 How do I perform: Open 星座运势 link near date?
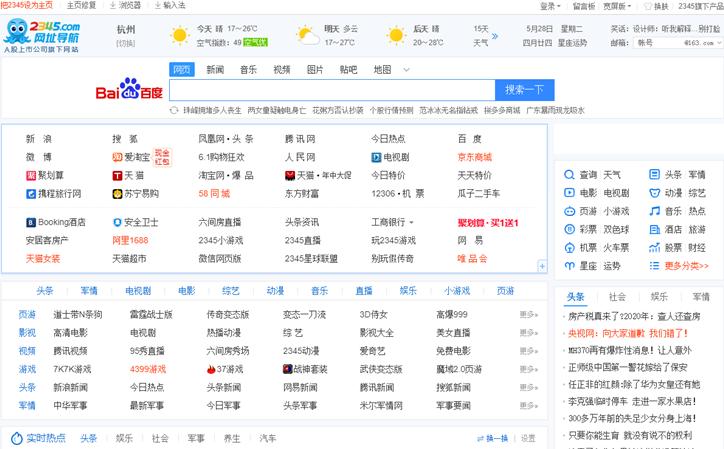(x=572, y=42)
